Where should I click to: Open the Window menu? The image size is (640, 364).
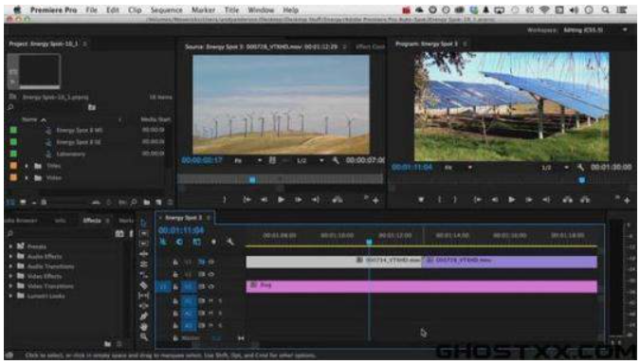[261, 9]
